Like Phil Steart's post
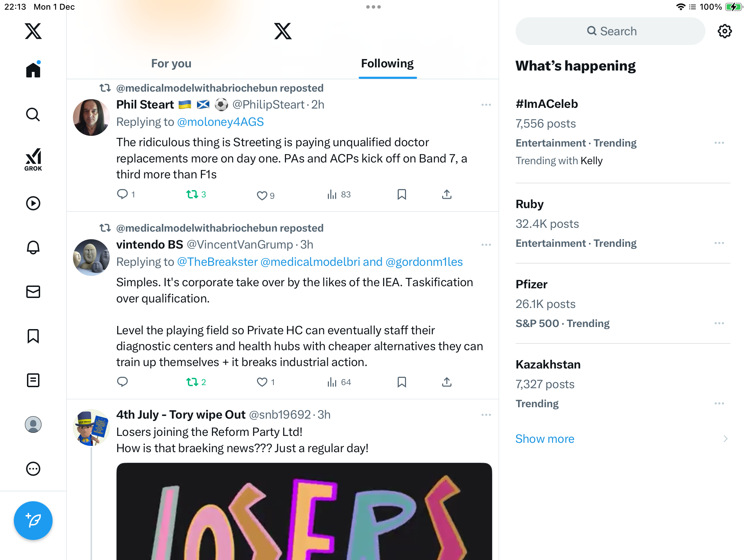 (262, 195)
